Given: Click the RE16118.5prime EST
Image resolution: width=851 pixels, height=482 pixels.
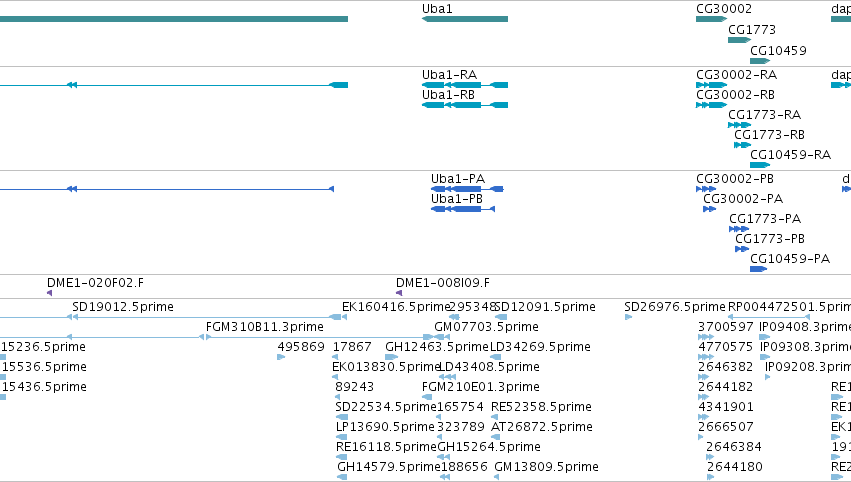Looking at the screenshot, I should pos(386,447).
